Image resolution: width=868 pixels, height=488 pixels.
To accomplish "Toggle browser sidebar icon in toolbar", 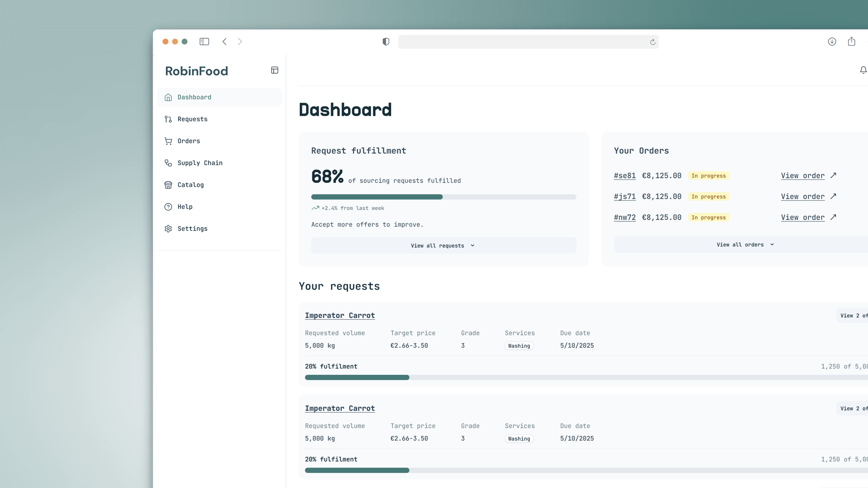I will tap(204, 41).
